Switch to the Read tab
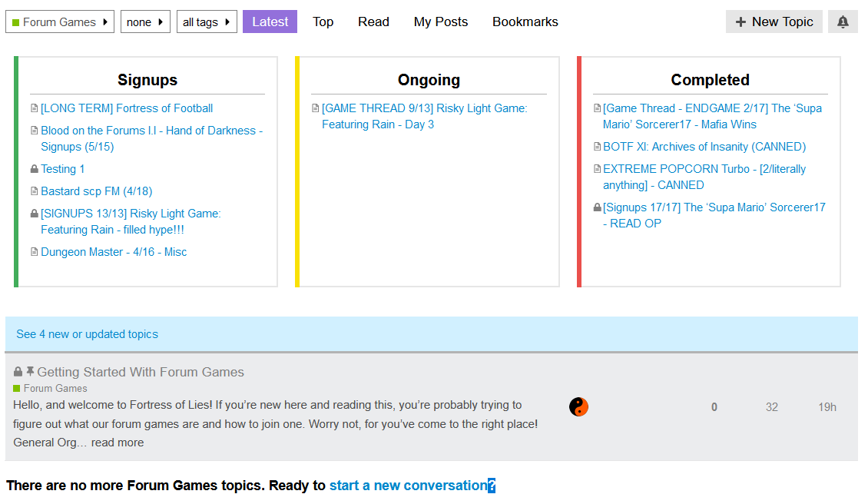 (x=373, y=22)
